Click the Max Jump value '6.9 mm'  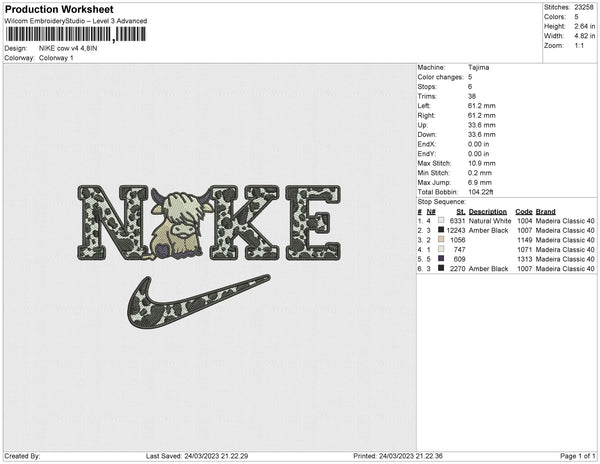click(480, 182)
